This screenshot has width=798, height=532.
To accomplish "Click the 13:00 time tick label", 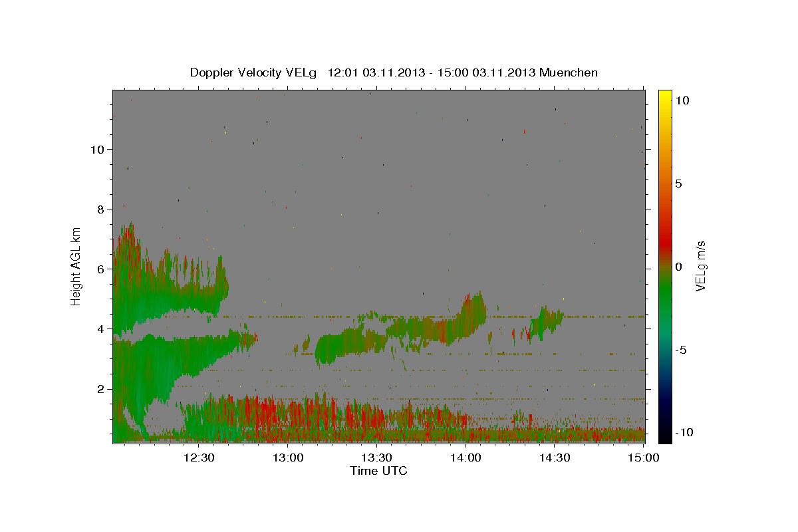I will coord(287,458).
